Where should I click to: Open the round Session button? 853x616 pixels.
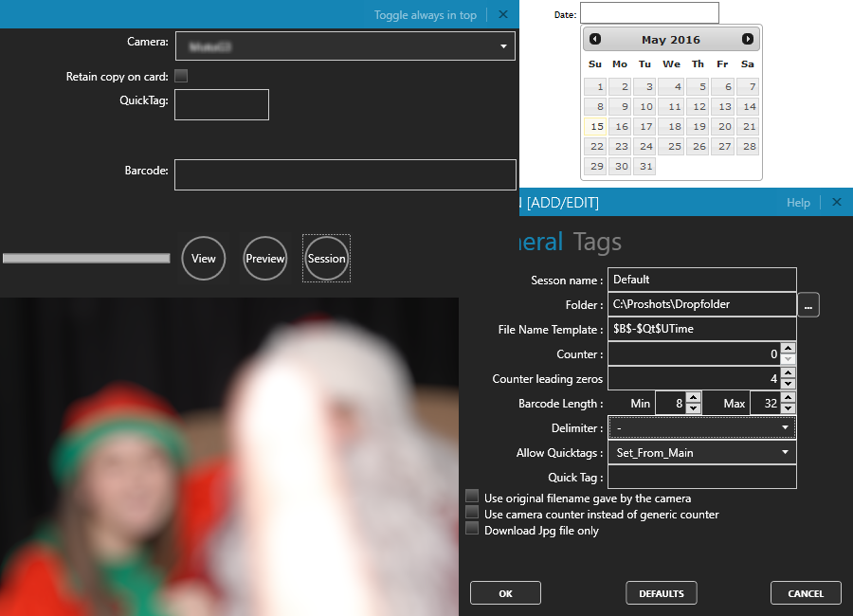(x=326, y=259)
